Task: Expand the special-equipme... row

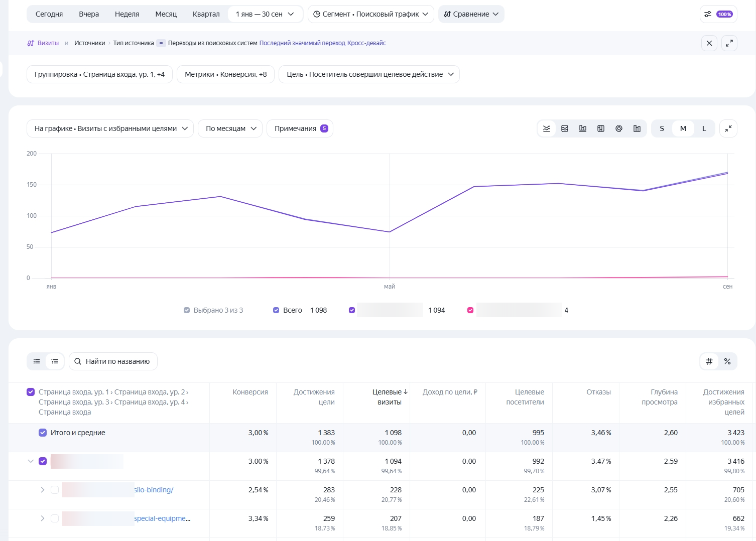Action: (43, 518)
